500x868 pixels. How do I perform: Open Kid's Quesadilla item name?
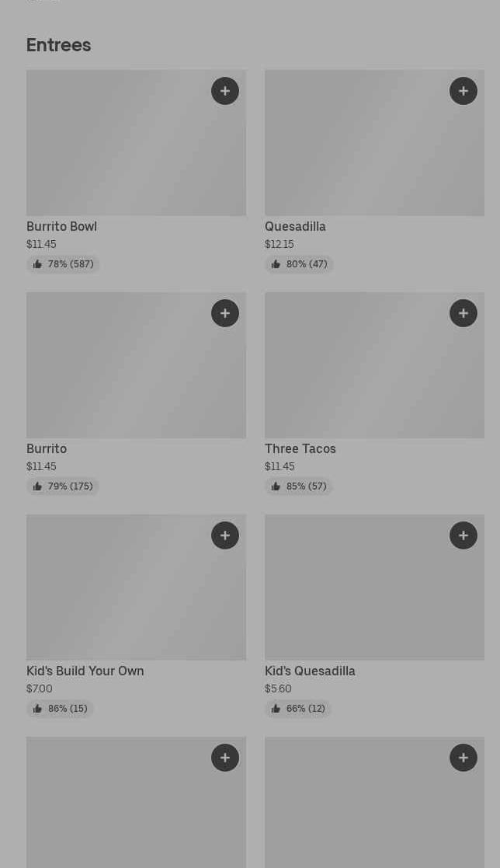pyautogui.click(x=310, y=671)
